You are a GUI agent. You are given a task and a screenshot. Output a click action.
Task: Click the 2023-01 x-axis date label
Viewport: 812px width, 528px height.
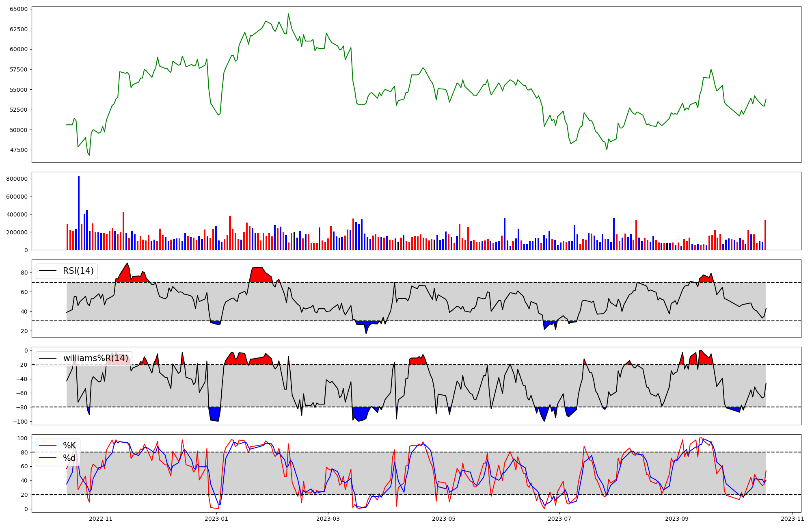coord(216,519)
